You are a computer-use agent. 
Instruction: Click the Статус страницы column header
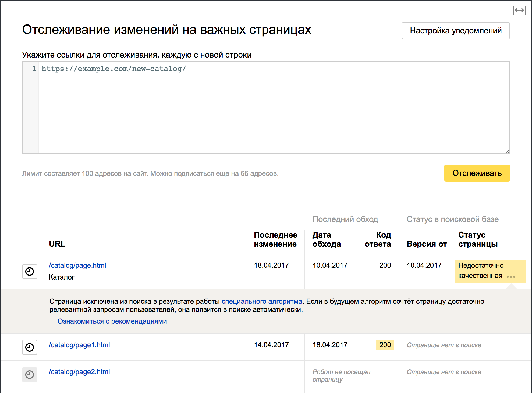[478, 239]
